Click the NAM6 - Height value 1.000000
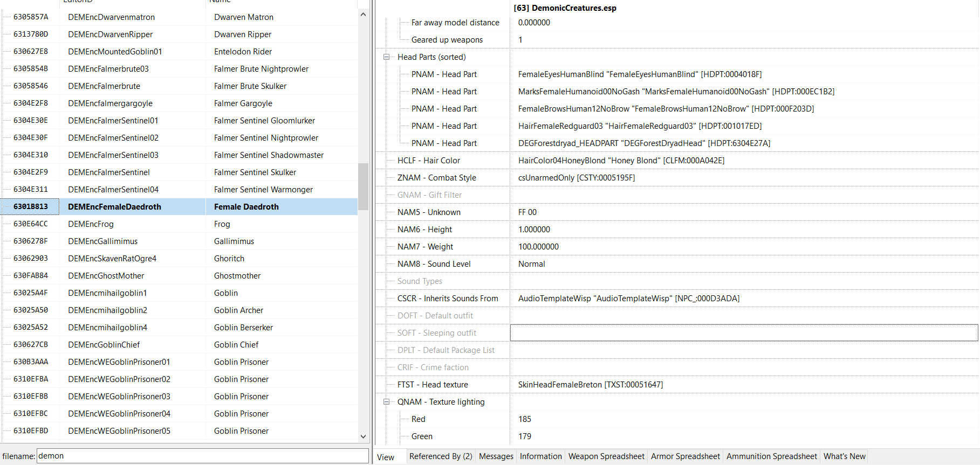The image size is (980, 465). (534, 230)
